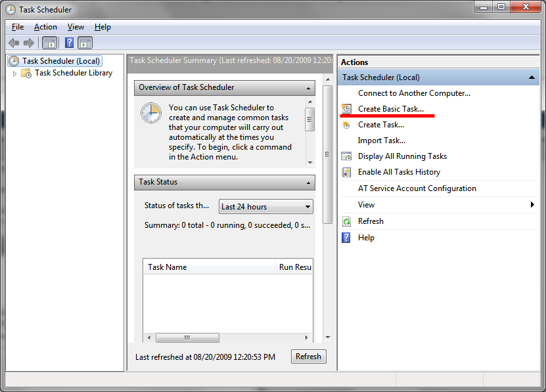
Task: Expand the Task Scheduler Library tree arrow
Action: 14,74
